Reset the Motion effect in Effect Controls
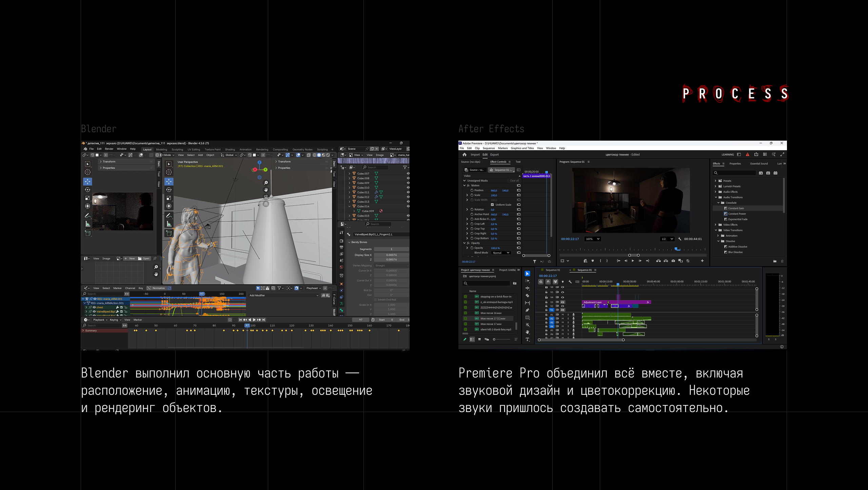This screenshot has width=868, height=490. coord(518,185)
